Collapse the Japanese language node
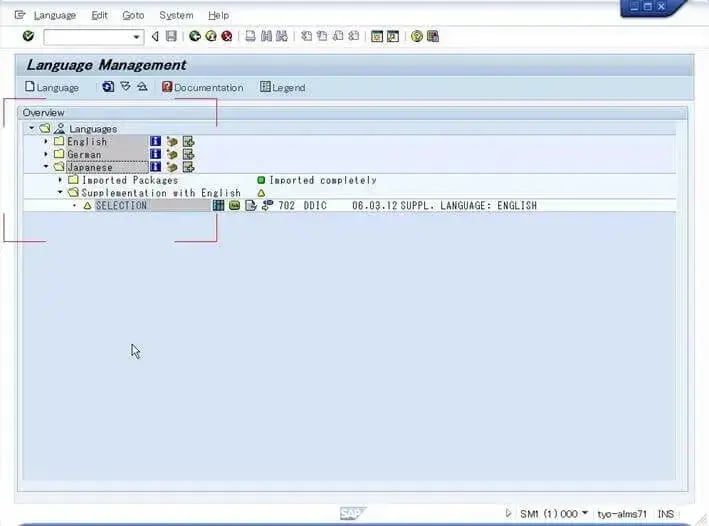The height and width of the screenshot is (526, 709). pyautogui.click(x=46, y=168)
